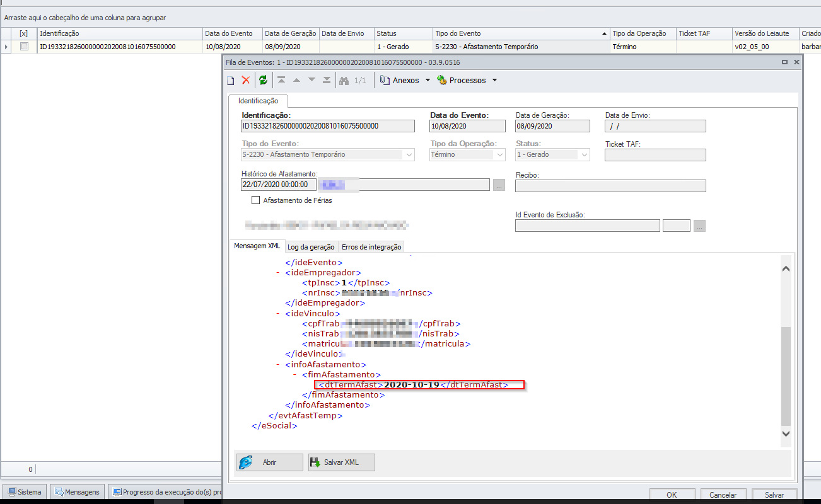This screenshot has width=821, height=504.
Task: Collapse the infoAfastamento XML node
Action: (278, 365)
